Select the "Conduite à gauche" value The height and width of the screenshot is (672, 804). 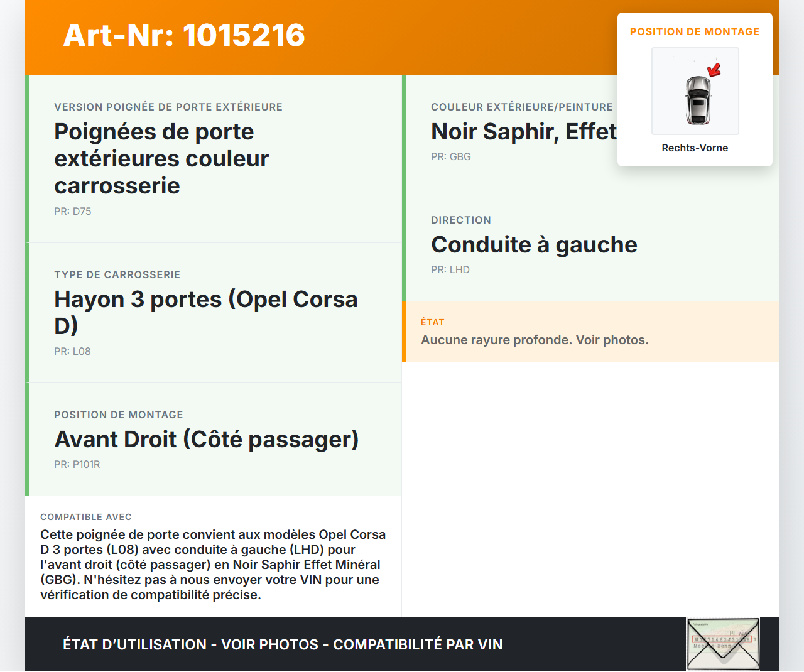pyautogui.click(x=534, y=245)
